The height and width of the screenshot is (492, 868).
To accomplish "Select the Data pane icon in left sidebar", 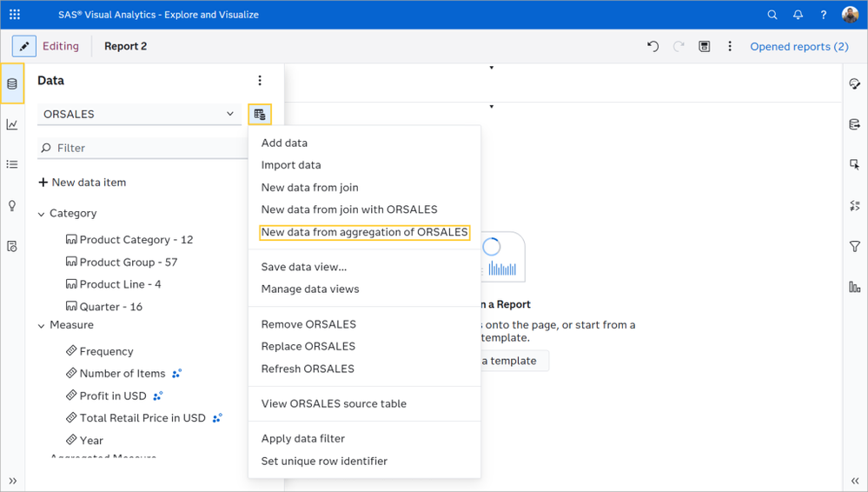I will (12, 83).
